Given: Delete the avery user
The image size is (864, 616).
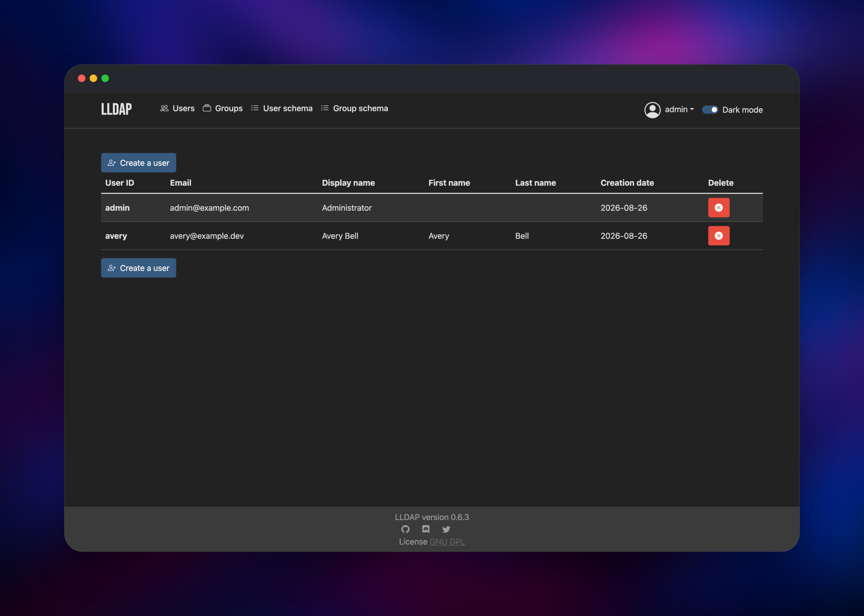Looking at the screenshot, I should [x=719, y=236].
